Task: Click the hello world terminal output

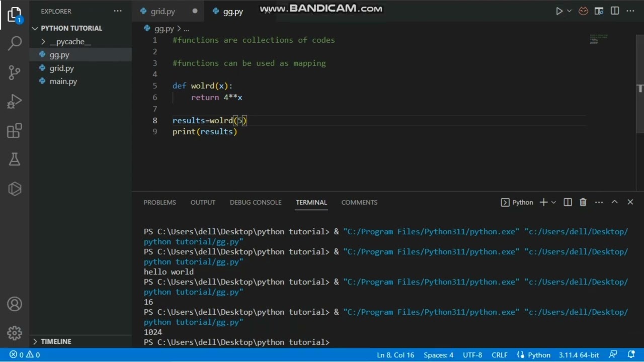Action: (x=169, y=272)
